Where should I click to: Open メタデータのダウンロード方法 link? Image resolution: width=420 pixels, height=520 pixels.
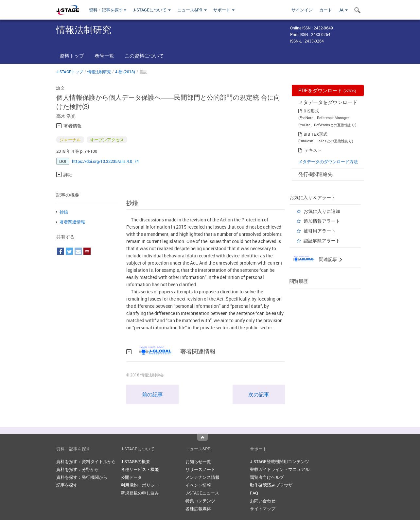(x=328, y=162)
